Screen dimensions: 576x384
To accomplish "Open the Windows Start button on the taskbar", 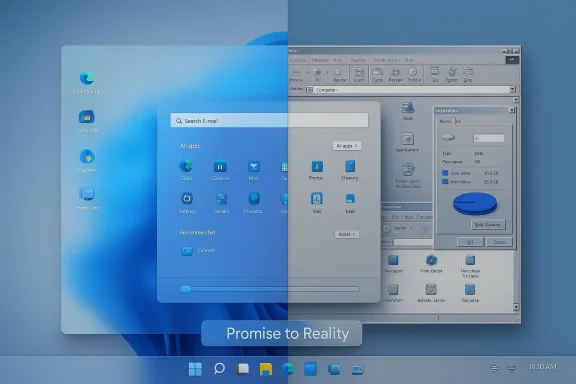I will pos(195,369).
